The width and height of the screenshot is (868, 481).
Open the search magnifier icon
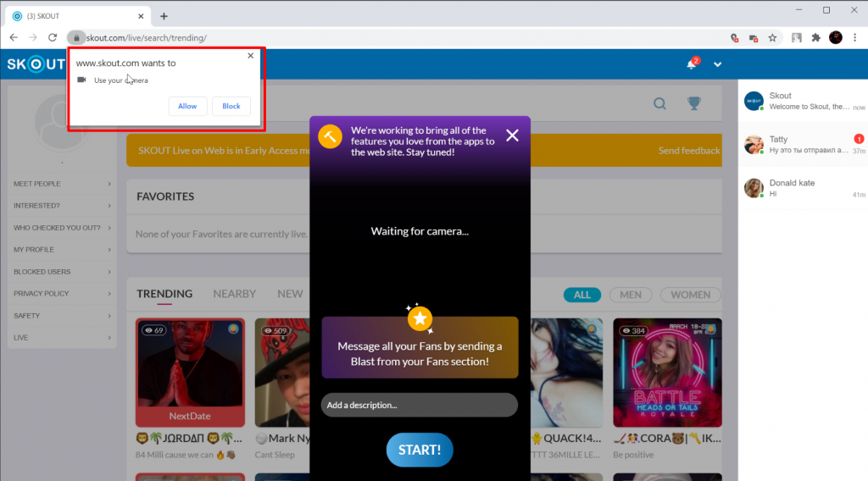tap(659, 103)
